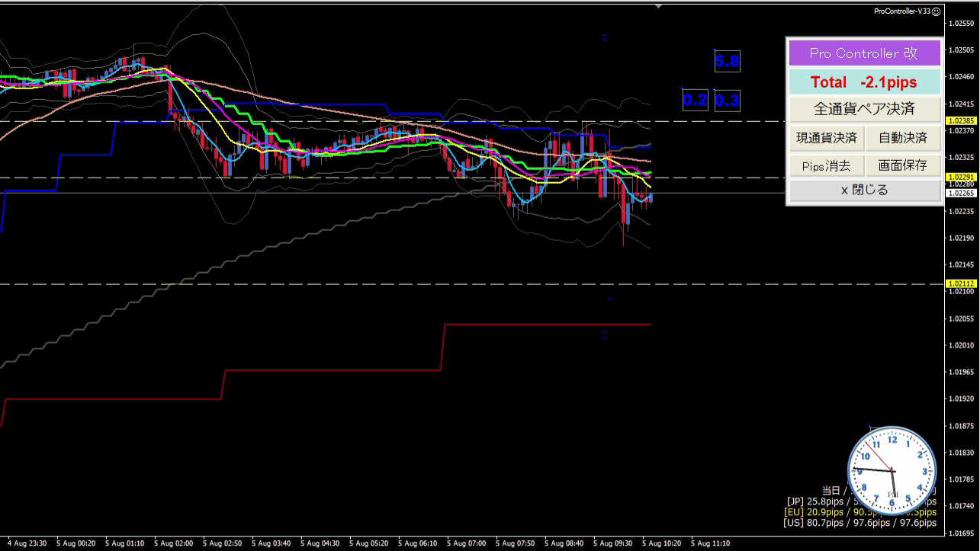The width and height of the screenshot is (980, 551).
Task: Close all currency pairs with 全通貨ペア決済
Action: pyautogui.click(x=864, y=109)
